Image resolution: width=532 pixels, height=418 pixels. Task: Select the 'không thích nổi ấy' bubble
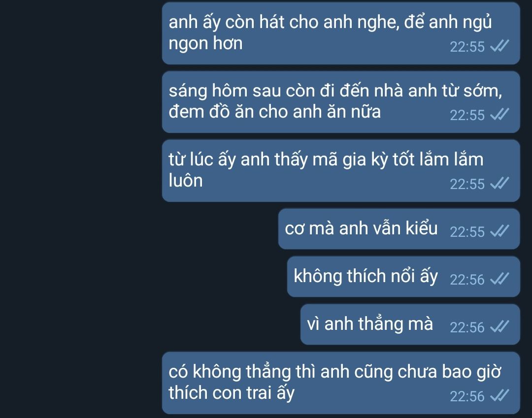coord(403,277)
